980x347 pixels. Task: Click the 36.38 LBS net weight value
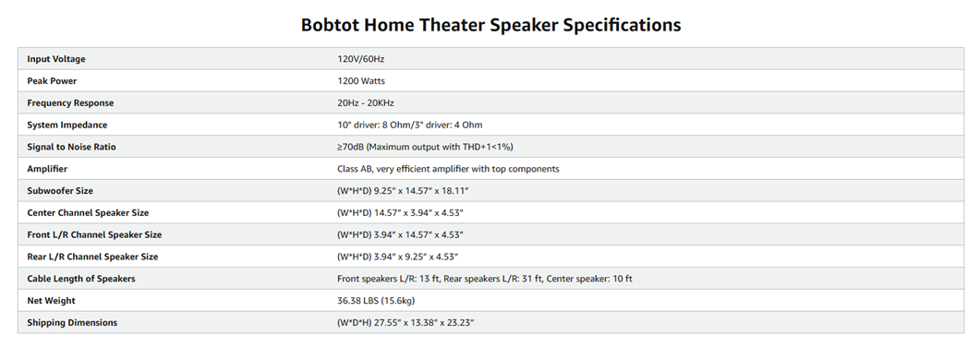click(x=376, y=301)
